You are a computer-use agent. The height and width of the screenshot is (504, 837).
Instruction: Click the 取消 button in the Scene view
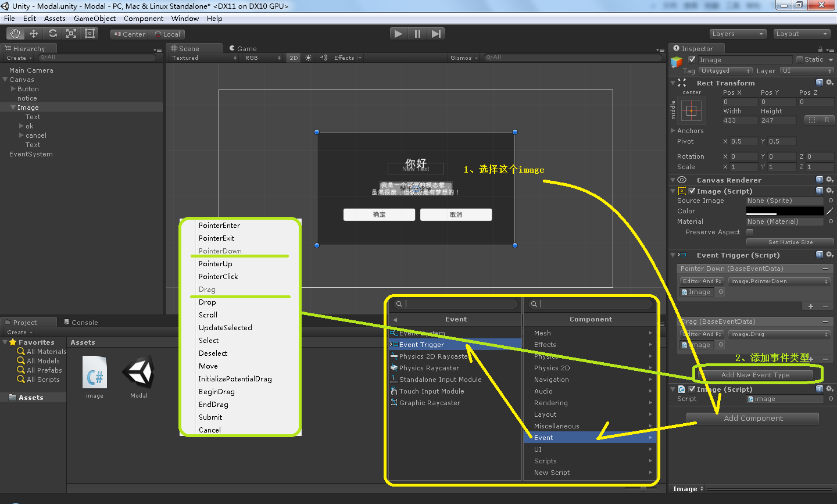456,215
